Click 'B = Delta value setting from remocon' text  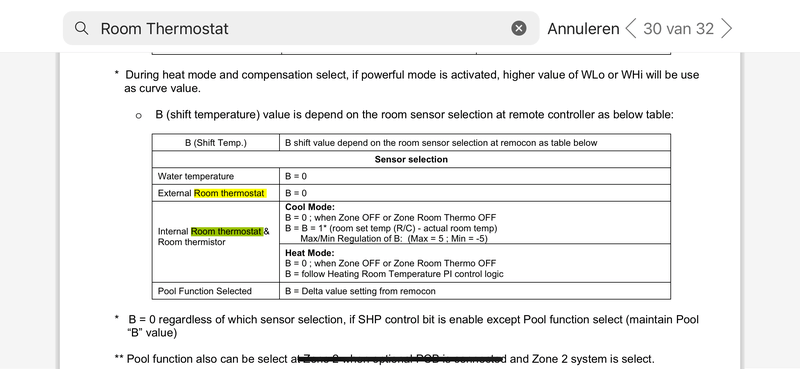click(360, 291)
